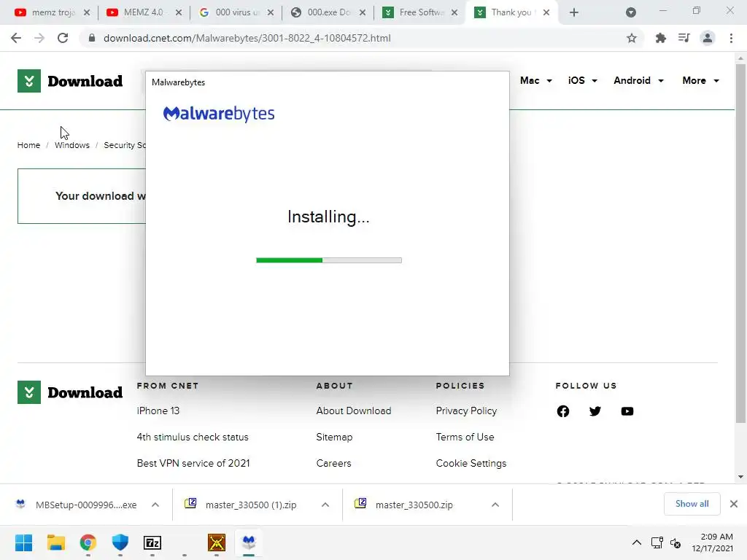Bookmark this page with the star icon
The height and width of the screenshot is (560, 747).
632,38
